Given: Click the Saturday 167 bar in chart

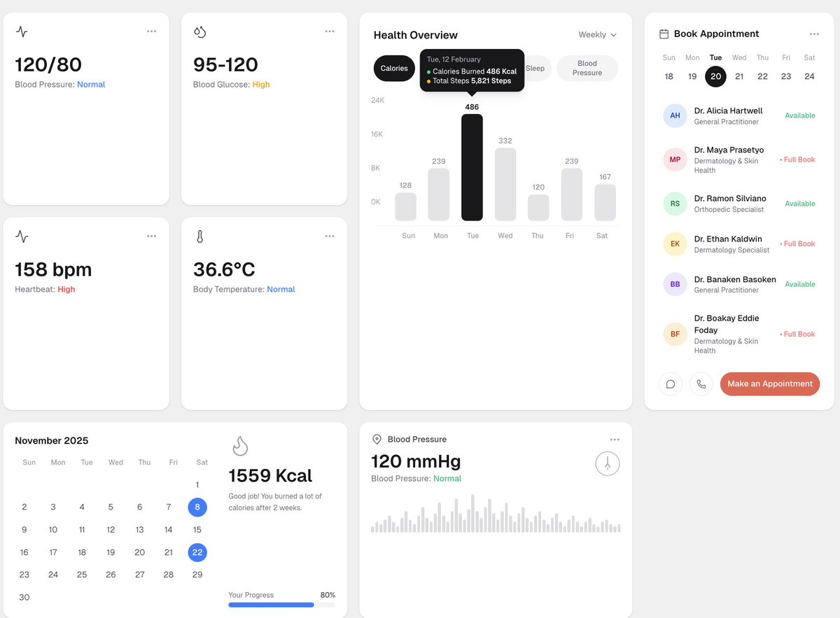Looking at the screenshot, I should [605, 202].
